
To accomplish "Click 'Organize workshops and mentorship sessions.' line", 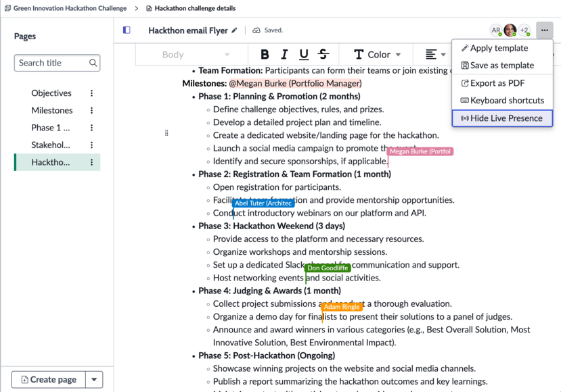I will (x=300, y=252).
